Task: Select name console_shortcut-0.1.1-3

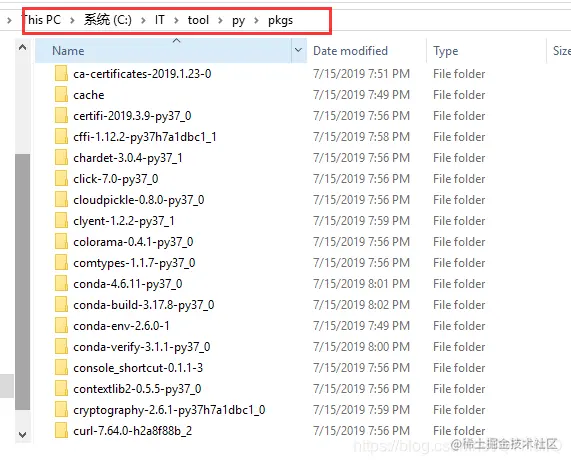Action: pos(138,368)
